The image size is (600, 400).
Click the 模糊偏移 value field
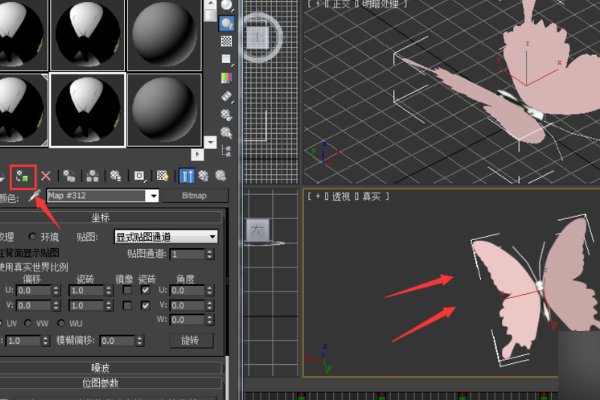[x=118, y=341]
